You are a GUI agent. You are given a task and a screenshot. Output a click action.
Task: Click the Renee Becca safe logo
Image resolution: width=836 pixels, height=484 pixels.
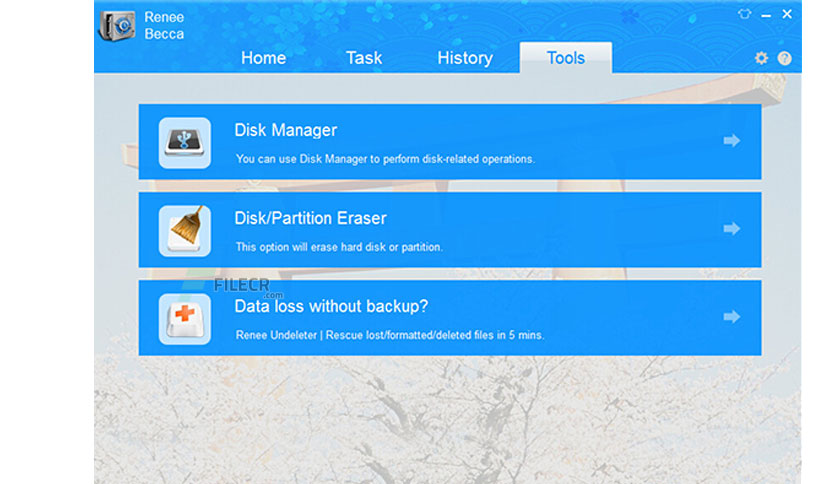pos(118,25)
